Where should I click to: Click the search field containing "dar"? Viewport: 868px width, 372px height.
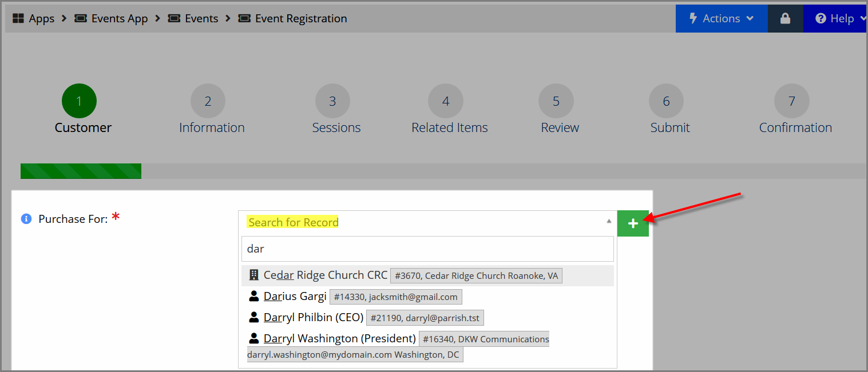click(x=427, y=249)
